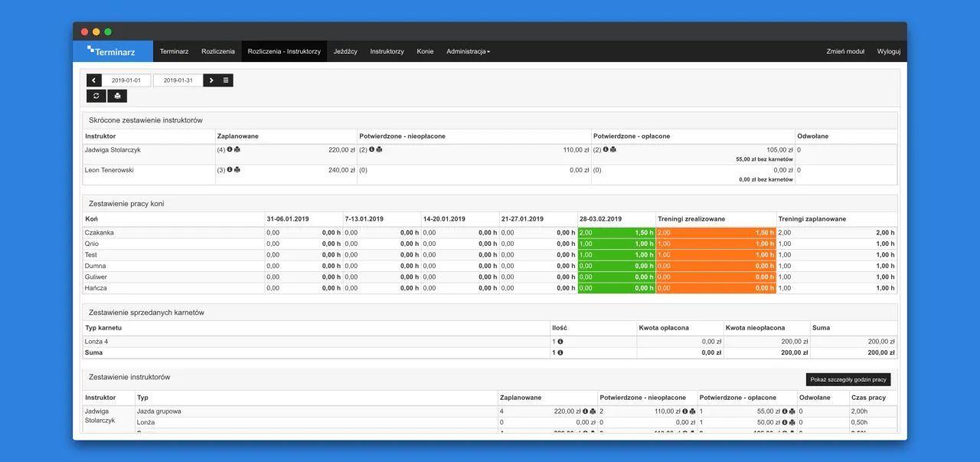Click info icon in Lonża 4 row

click(x=560, y=342)
